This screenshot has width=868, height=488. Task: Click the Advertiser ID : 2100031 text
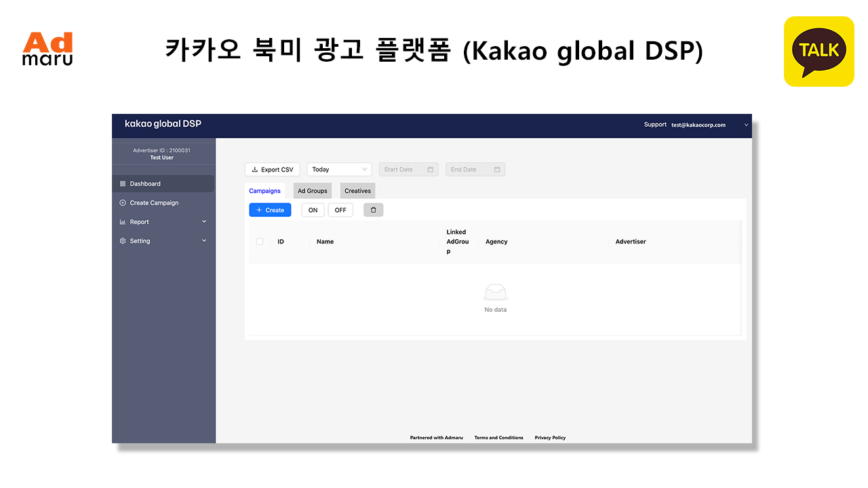(x=161, y=150)
